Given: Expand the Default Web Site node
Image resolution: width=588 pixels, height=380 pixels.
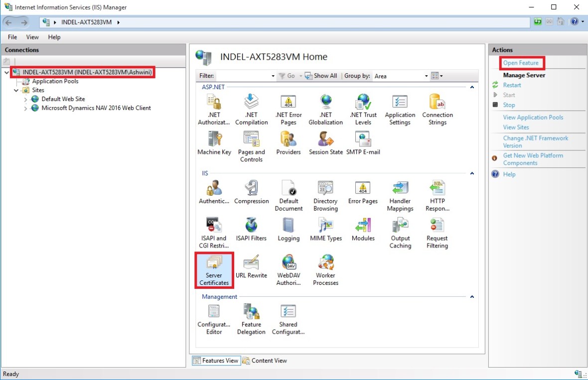Looking at the screenshot, I should pyautogui.click(x=26, y=99).
